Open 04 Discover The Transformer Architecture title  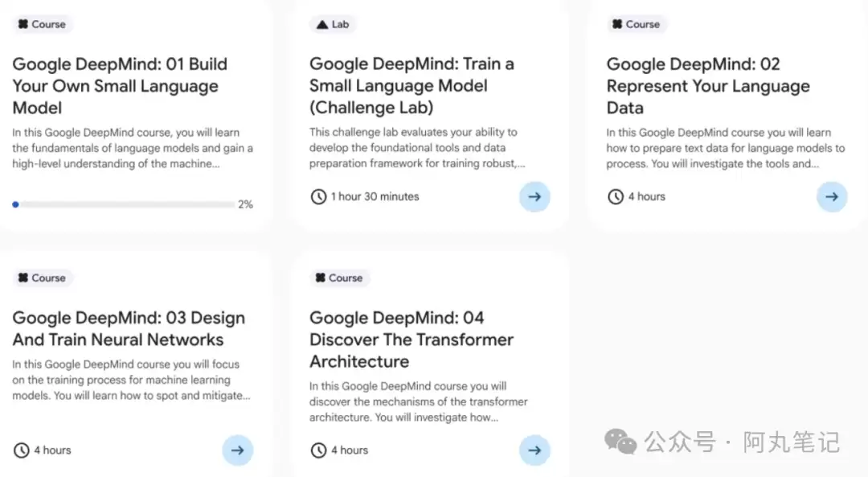pyautogui.click(x=411, y=339)
